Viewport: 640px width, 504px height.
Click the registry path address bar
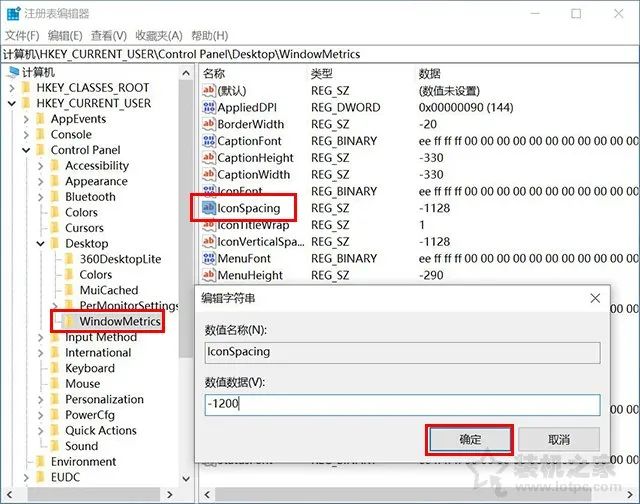click(x=320, y=54)
